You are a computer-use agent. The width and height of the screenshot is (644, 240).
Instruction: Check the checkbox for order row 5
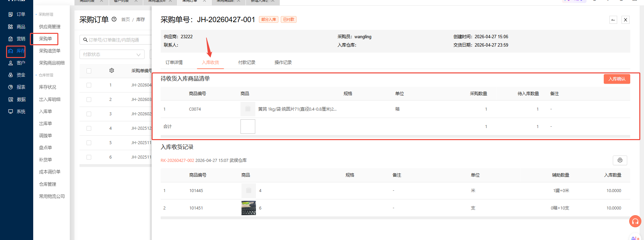[89, 143]
